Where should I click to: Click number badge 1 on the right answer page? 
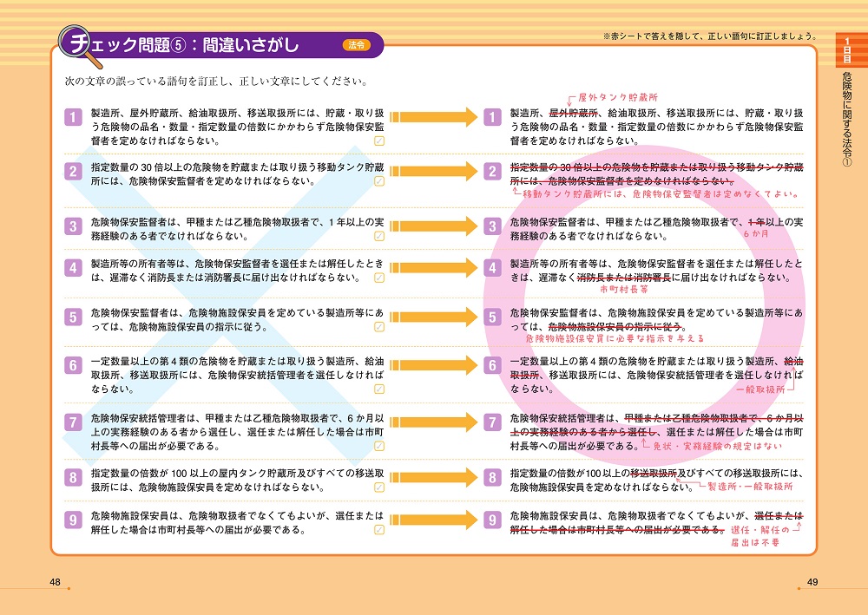493,117
